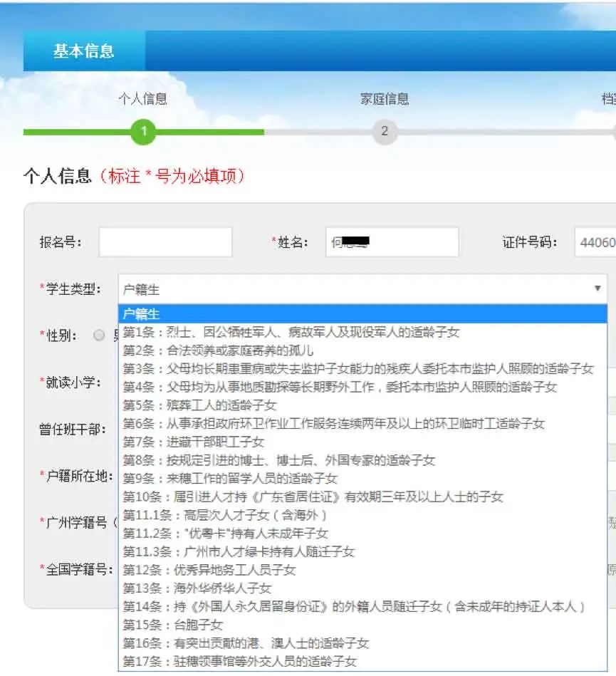Select 第3条 父母均长期患重病 option
The height and width of the screenshot is (676, 616).
(362, 368)
